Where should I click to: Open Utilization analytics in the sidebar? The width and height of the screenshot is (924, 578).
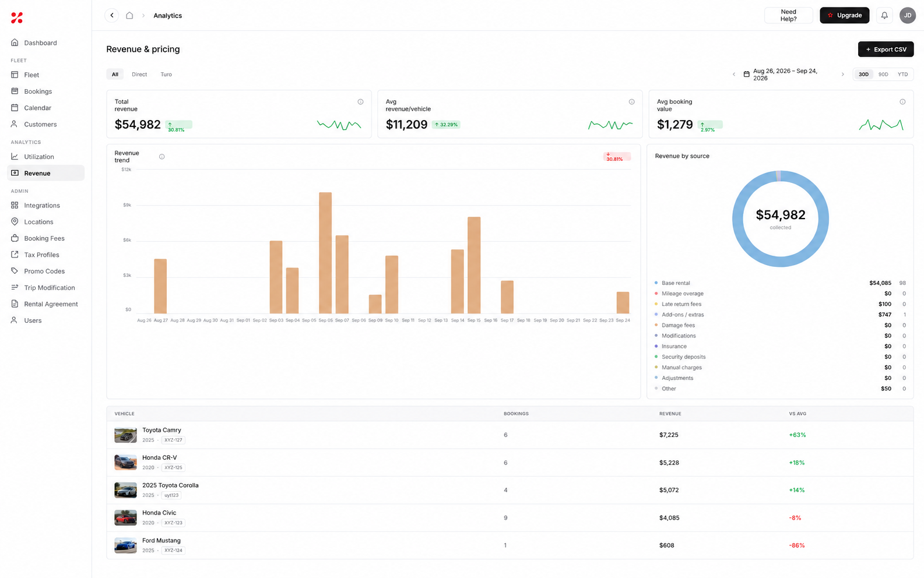45,157
